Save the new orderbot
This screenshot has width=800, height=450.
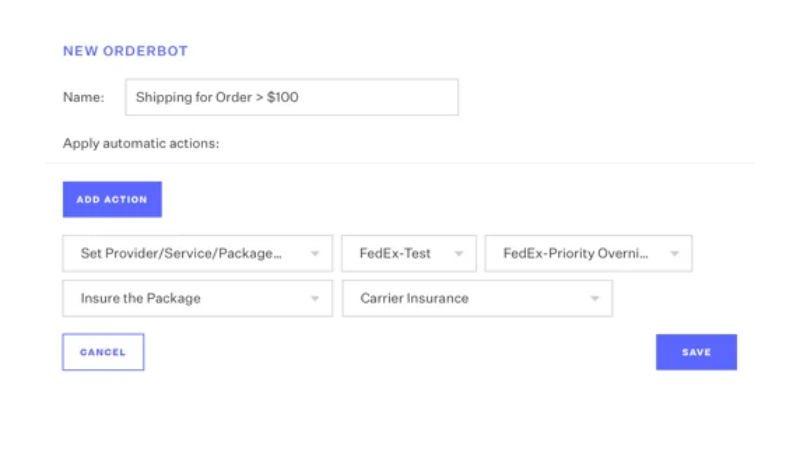pos(696,352)
